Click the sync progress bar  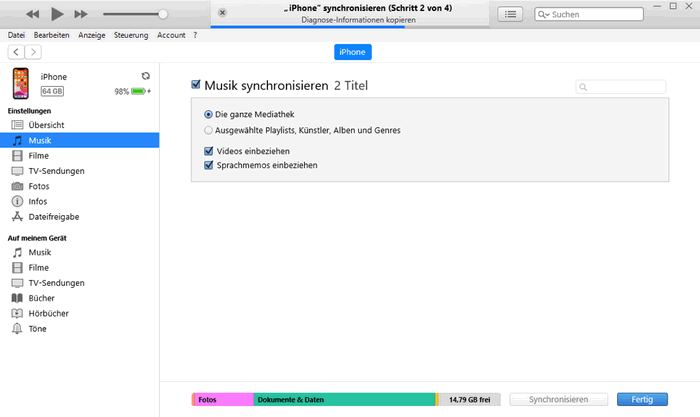pyautogui.click(x=350, y=27)
